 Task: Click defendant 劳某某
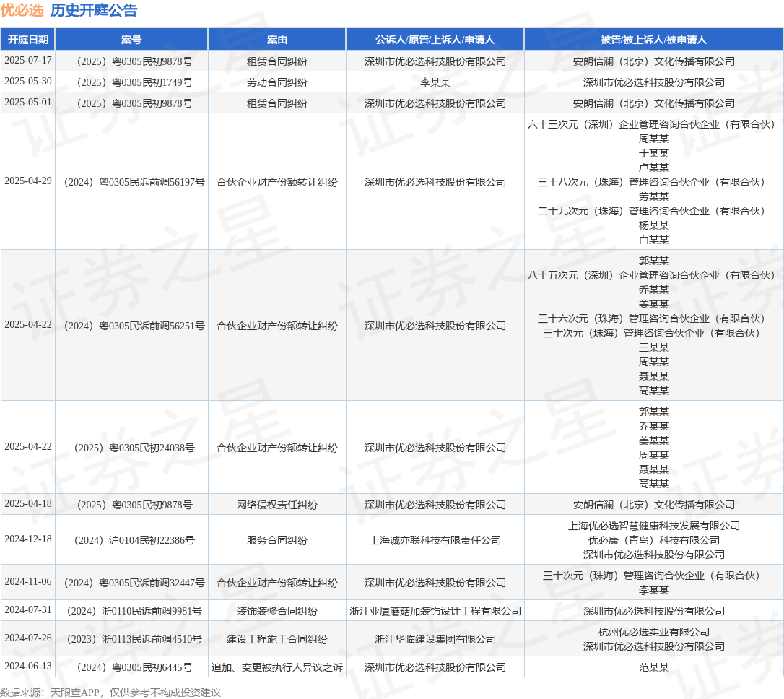[x=653, y=196]
